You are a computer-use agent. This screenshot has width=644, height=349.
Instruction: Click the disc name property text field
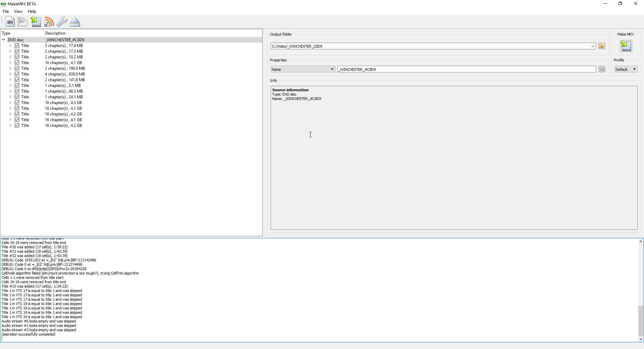pyautogui.click(x=467, y=69)
